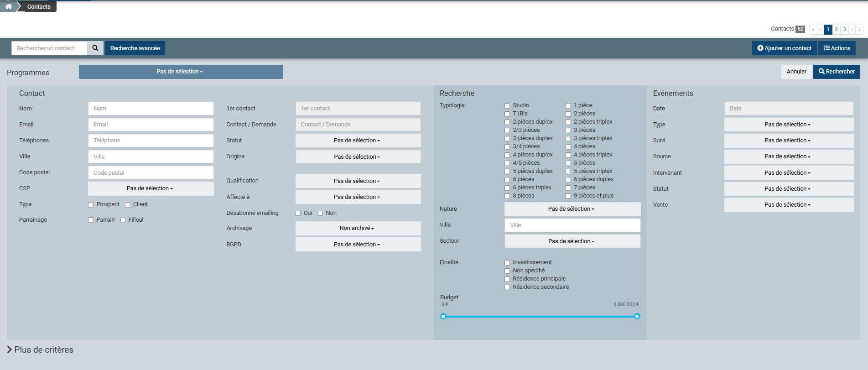Image resolution: width=868 pixels, height=370 pixels.
Task: Open the Archivage 'Non archivé' dropdown
Action: point(358,228)
